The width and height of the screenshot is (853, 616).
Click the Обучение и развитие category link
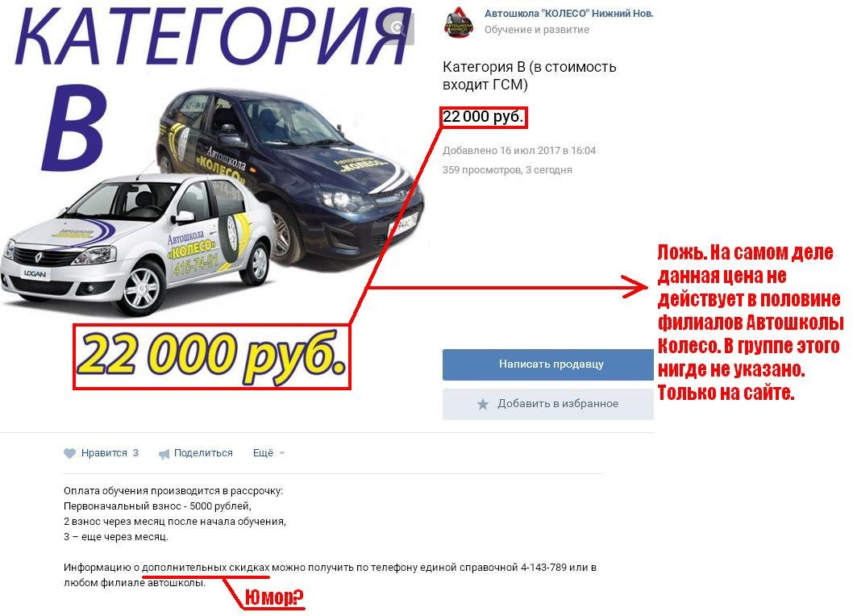click(x=537, y=29)
